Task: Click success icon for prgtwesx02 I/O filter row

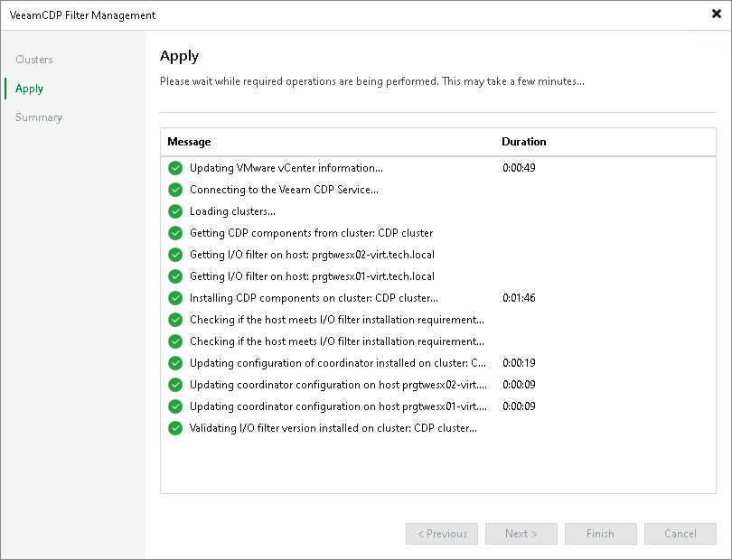Action: pos(175,255)
